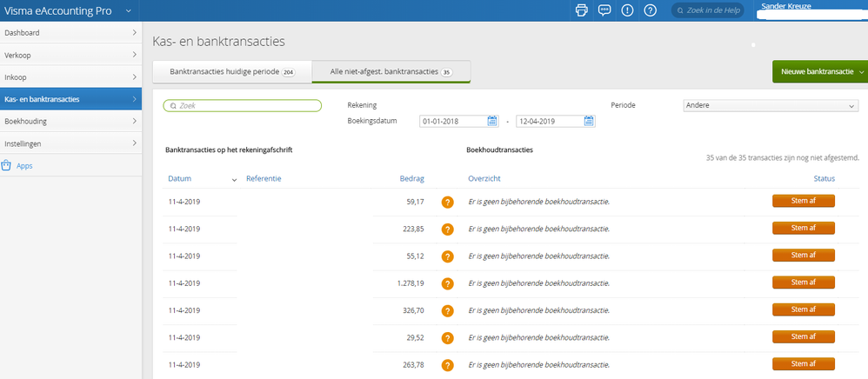Sort by the Datum column arrow
The height and width of the screenshot is (379, 868).
coord(234,179)
